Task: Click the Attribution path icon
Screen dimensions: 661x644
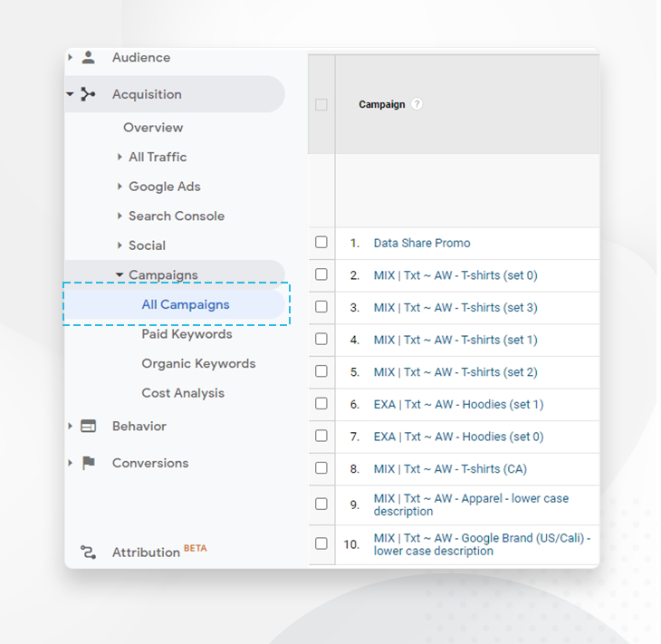Action: click(x=88, y=552)
